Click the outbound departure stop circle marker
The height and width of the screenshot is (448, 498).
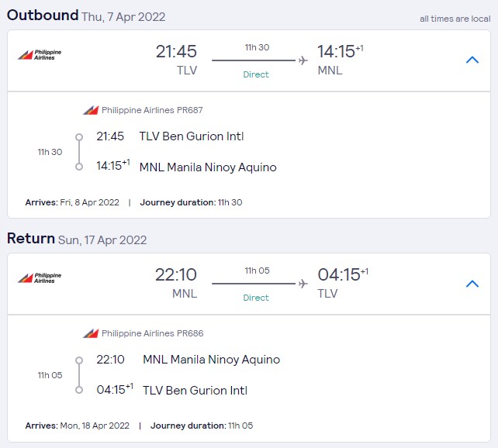pyautogui.click(x=79, y=137)
